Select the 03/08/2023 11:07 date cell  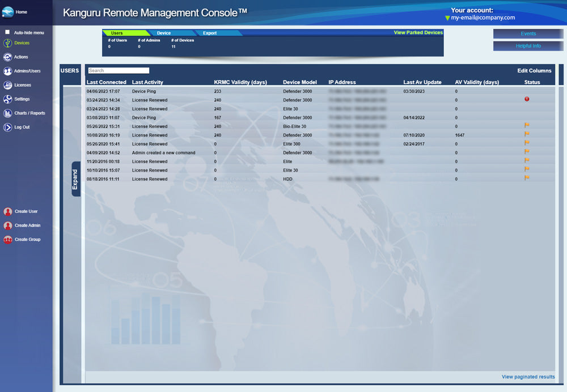(103, 118)
